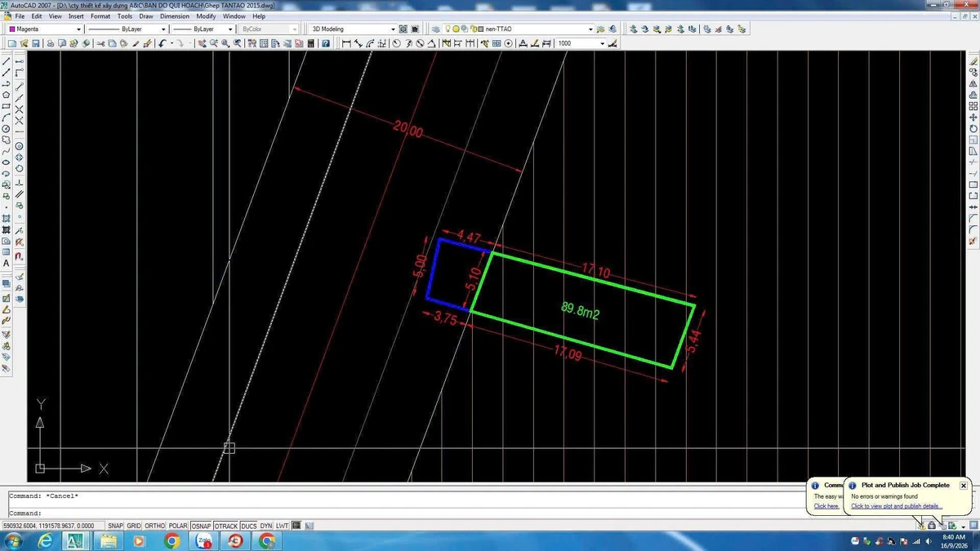This screenshot has width=980, height=551.
Task: Click the File Explorer folder taskbar icon
Action: click(x=109, y=541)
